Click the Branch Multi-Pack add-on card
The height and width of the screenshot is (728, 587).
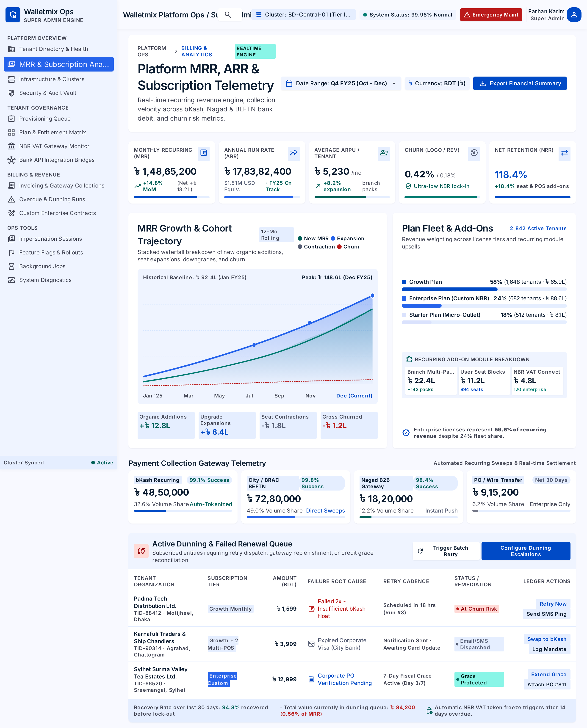tap(431, 381)
